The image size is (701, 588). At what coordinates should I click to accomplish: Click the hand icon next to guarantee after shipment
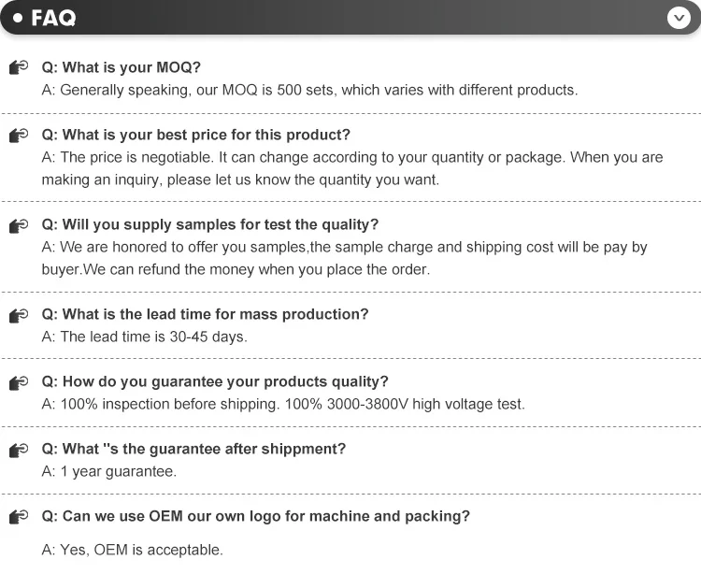point(19,450)
